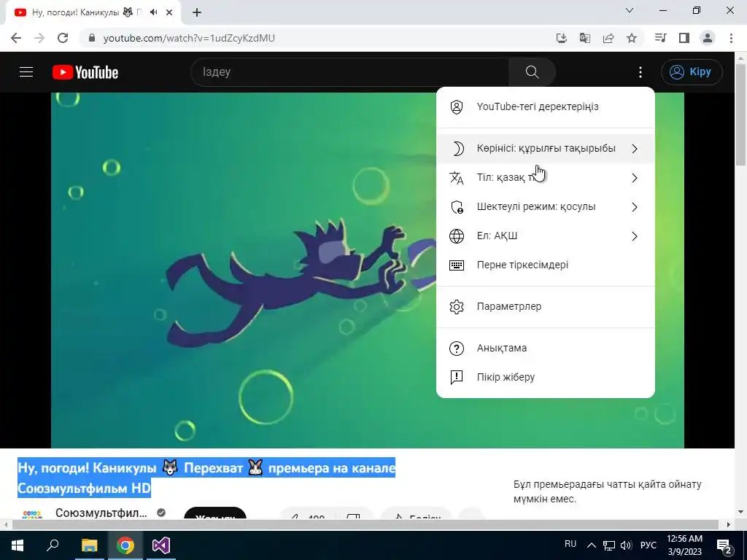
Task: Click the РУС input language indicator
Action: [x=649, y=545]
